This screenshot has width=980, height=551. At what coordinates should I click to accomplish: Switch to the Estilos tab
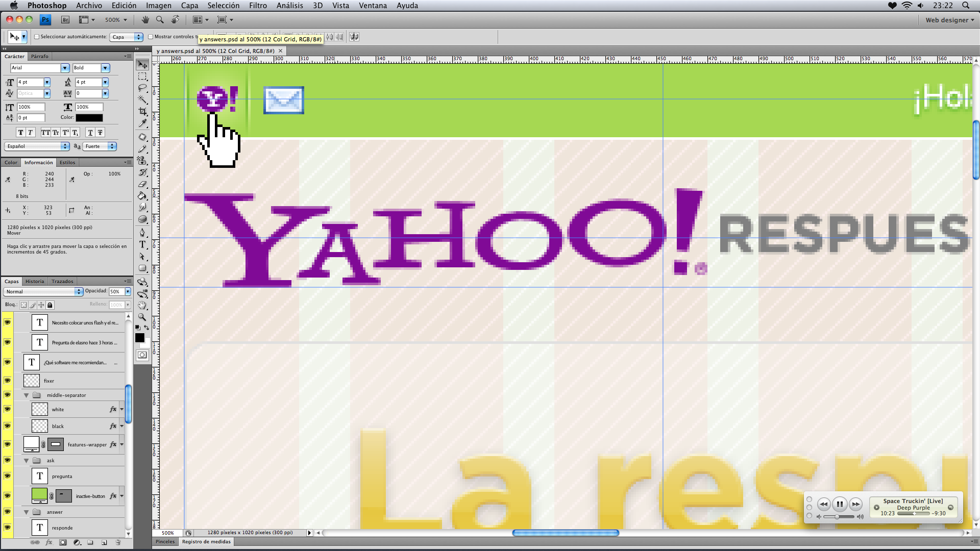tap(67, 163)
